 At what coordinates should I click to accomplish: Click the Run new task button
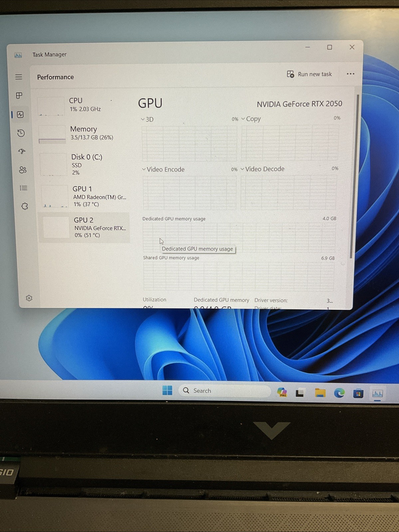click(x=309, y=74)
